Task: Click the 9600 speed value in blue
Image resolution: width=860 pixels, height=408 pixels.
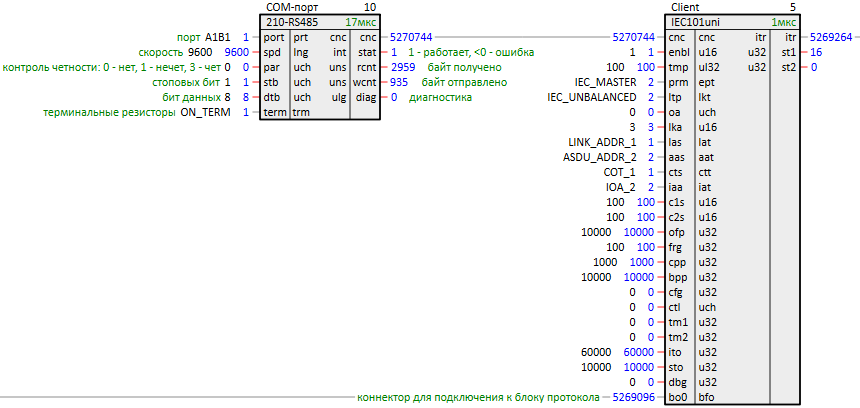Action: (x=237, y=52)
